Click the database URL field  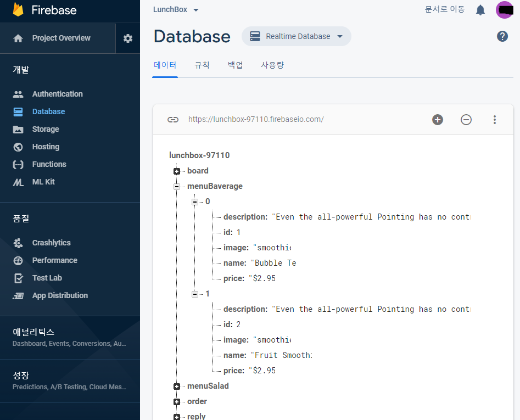(256, 119)
